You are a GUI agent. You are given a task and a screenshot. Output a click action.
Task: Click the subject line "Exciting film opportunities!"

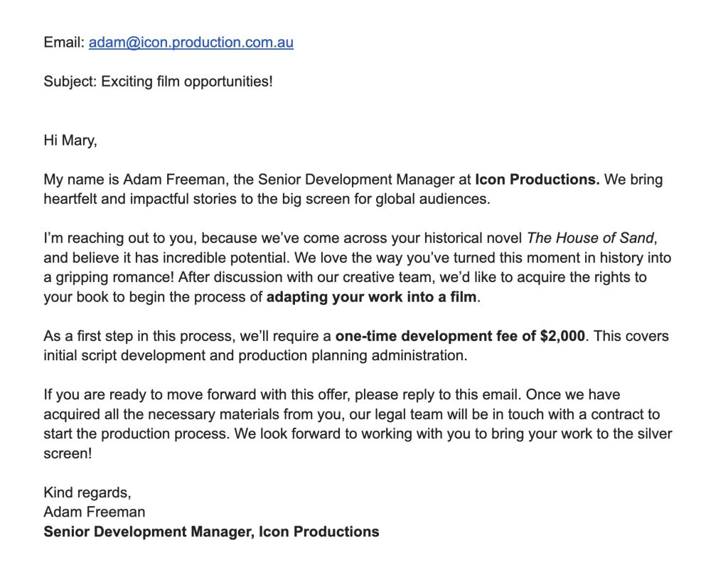point(186,82)
